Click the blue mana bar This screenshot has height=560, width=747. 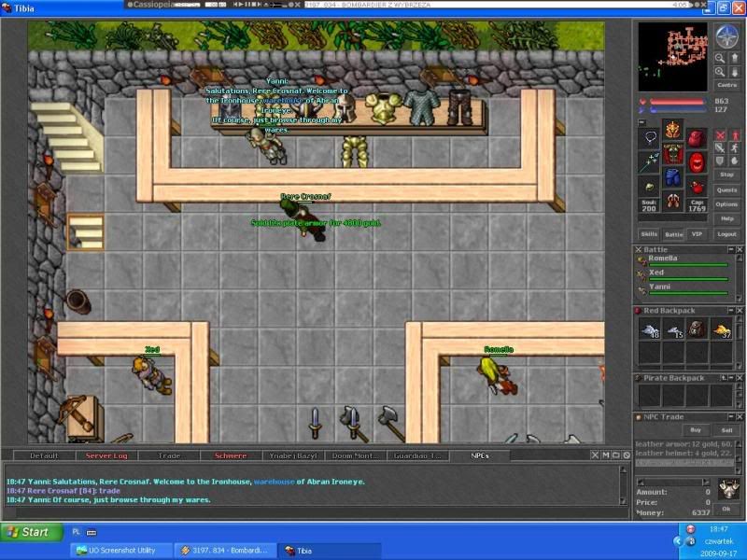click(x=677, y=110)
